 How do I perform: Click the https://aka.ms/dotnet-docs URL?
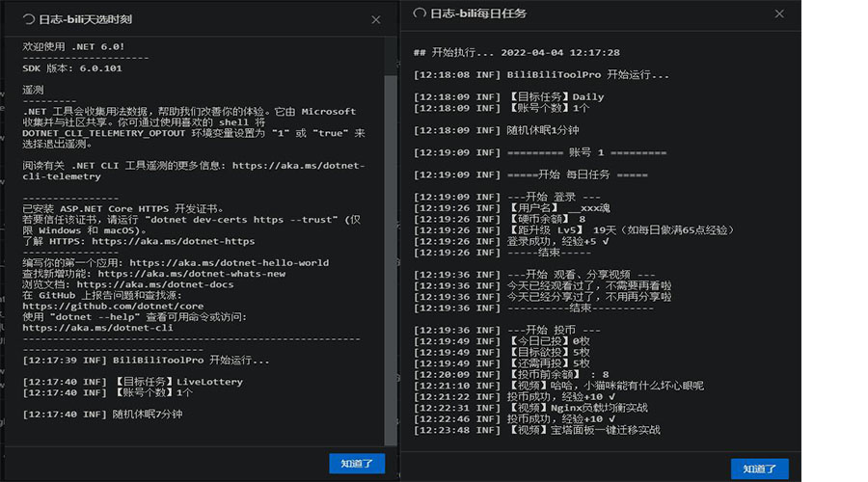click(x=155, y=284)
